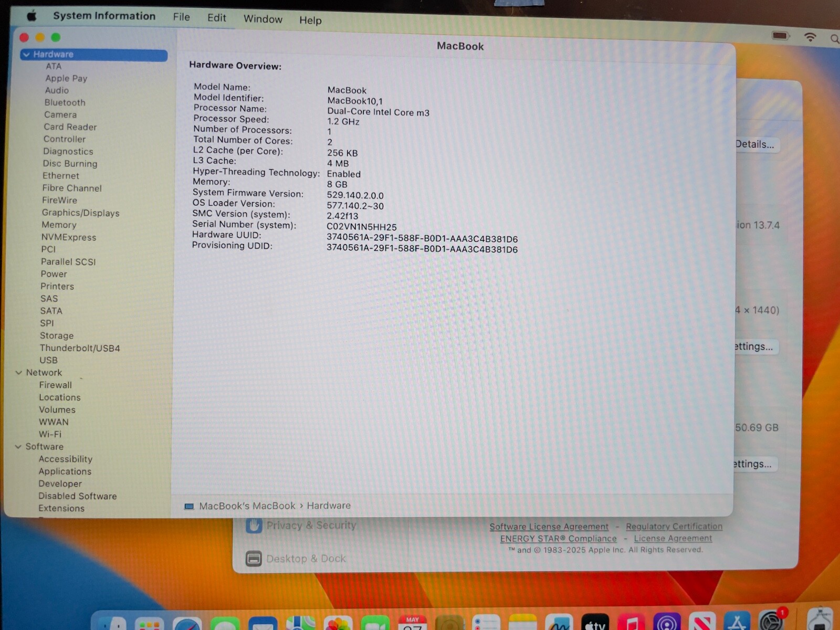
Task: Select Firewall under Network
Action: 55,385
